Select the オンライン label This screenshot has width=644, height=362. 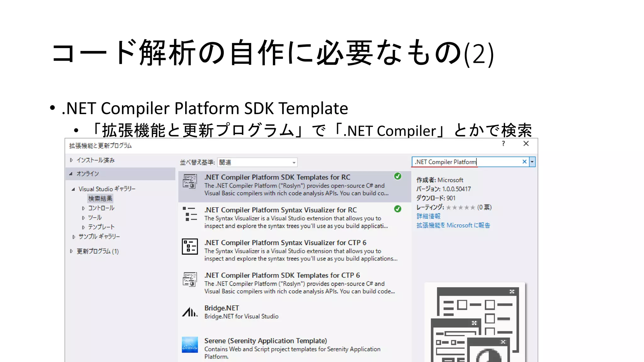(x=88, y=173)
